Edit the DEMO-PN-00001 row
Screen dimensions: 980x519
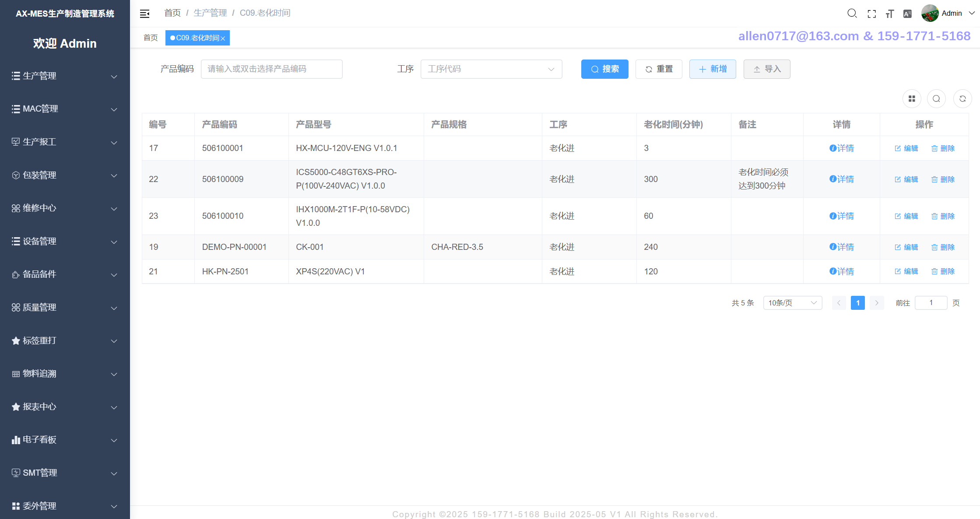point(906,247)
